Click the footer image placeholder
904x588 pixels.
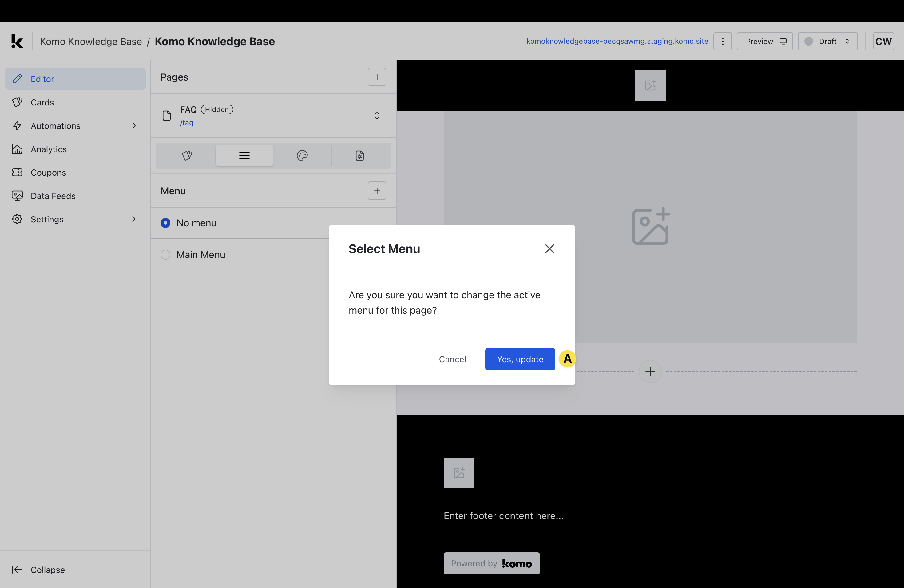459,473
